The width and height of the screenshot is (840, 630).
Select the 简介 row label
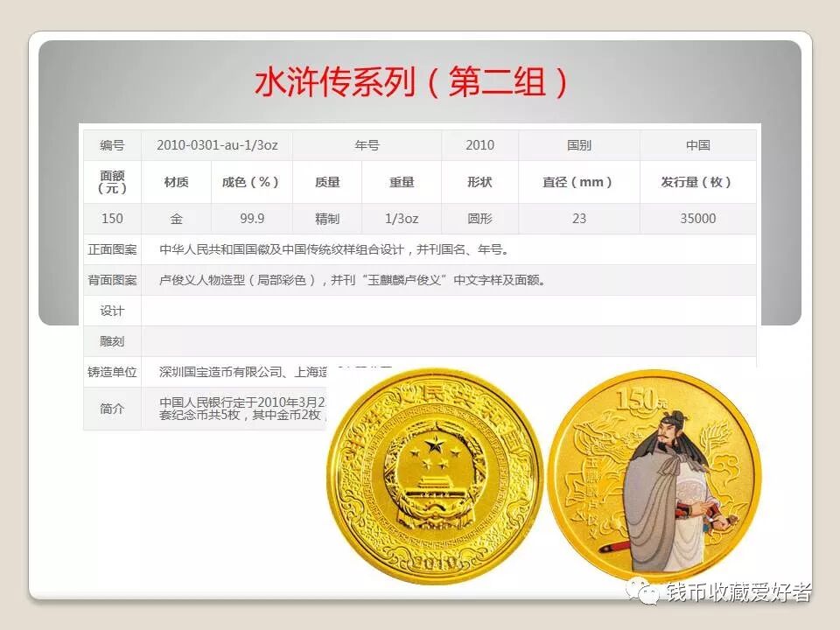click(x=112, y=409)
